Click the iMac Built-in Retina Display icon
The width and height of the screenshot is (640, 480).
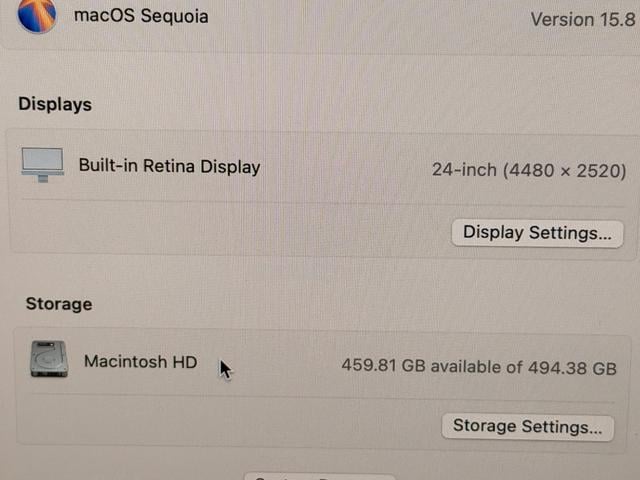click(x=42, y=164)
